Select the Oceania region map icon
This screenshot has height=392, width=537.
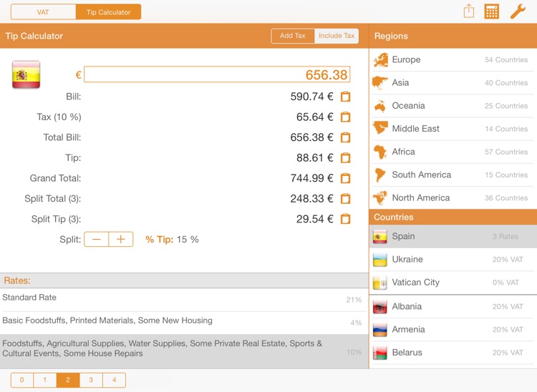[380, 106]
